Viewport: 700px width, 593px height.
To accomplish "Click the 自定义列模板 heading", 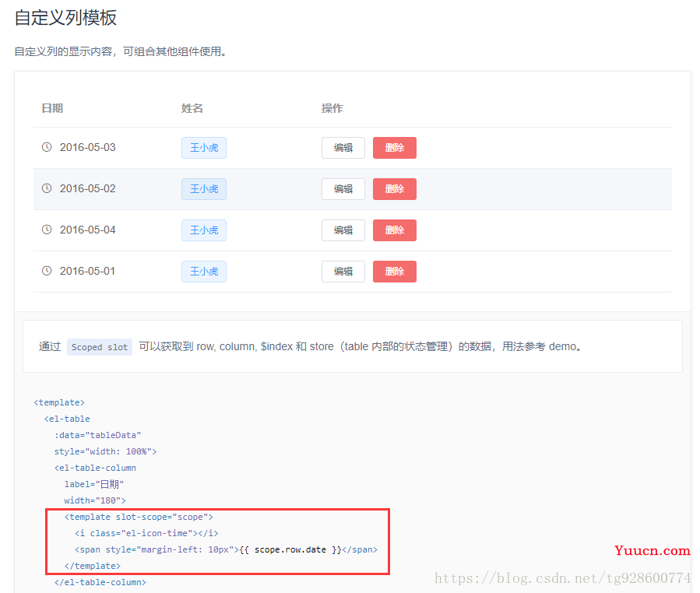I will 65,18.
